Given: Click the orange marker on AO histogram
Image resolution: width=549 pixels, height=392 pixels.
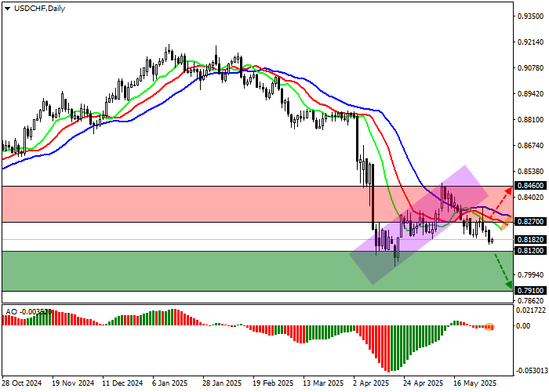Looking at the screenshot, I should 489,326.
